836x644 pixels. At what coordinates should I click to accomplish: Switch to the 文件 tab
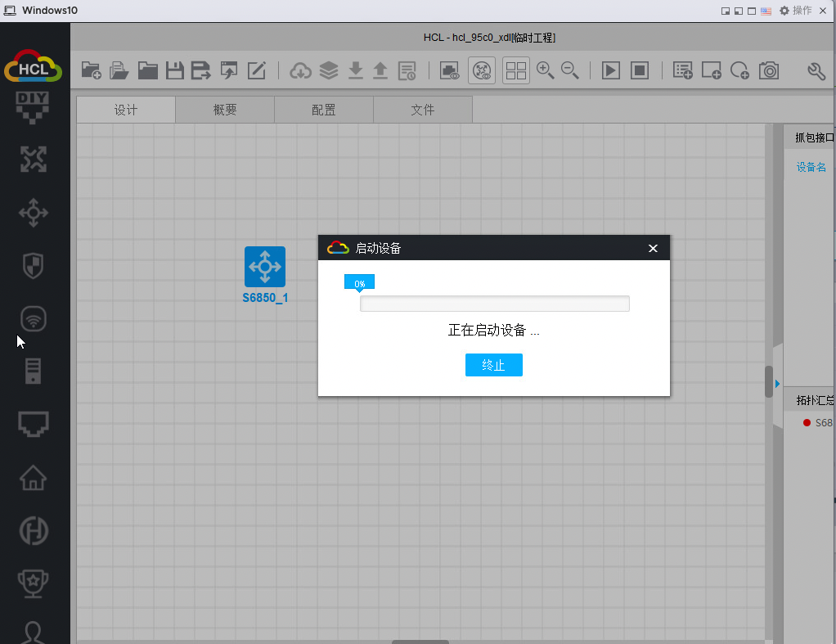pos(423,110)
